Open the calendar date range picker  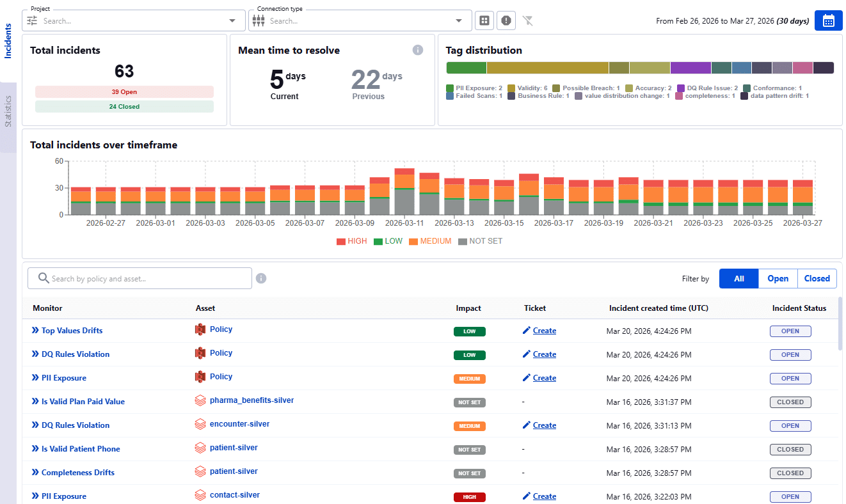tap(828, 20)
